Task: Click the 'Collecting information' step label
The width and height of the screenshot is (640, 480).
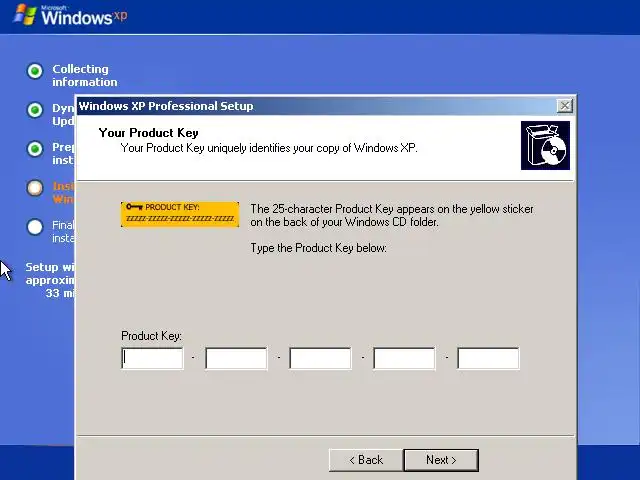Action: point(84,76)
